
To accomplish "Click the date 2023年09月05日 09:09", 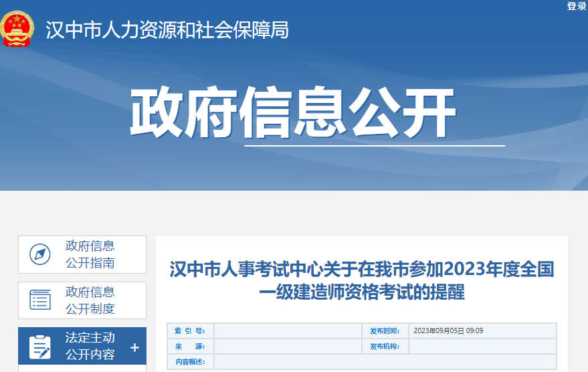I will click(448, 331).
